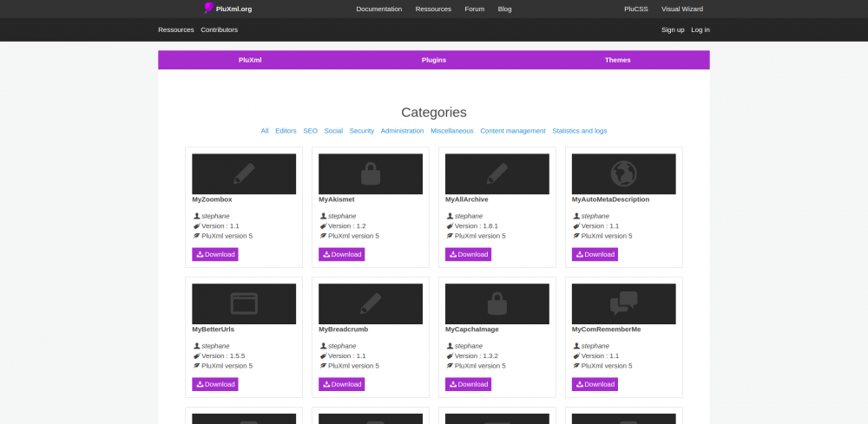Click the leaf icon in MyAllArchive card

pos(450,236)
